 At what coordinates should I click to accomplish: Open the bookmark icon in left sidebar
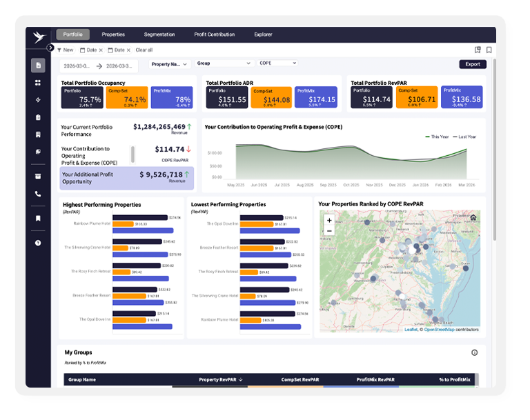point(38,219)
